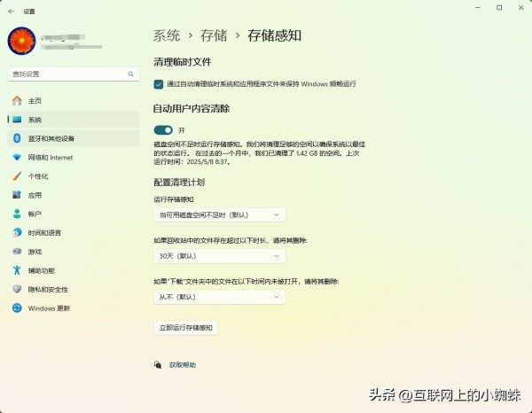532x413 pixels.
Task: Open the 帐户 account icon
Action: [16, 214]
